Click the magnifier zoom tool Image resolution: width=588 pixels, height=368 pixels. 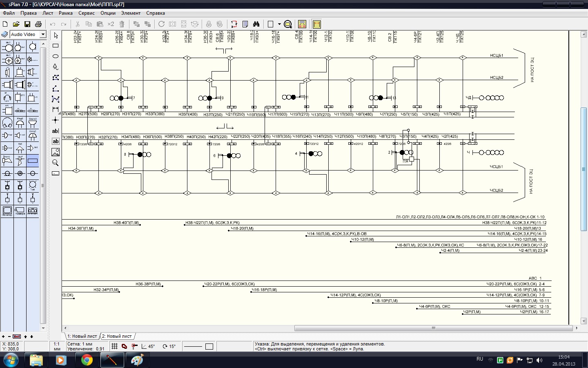pos(56,163)
